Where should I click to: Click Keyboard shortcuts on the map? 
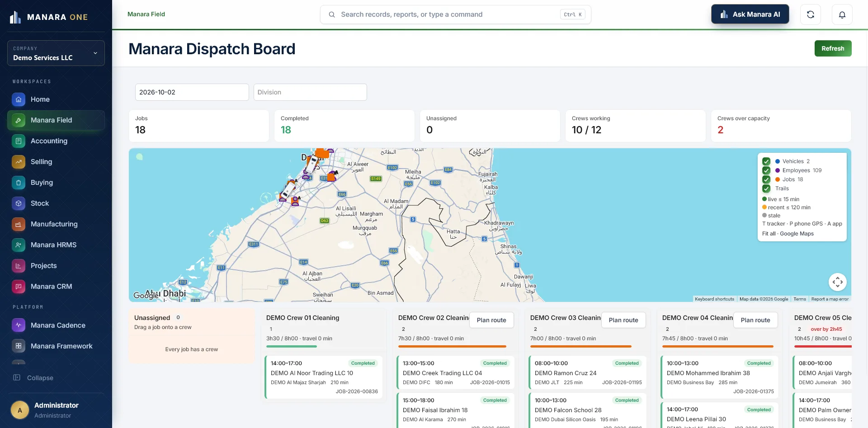click(x=714, y=299)
